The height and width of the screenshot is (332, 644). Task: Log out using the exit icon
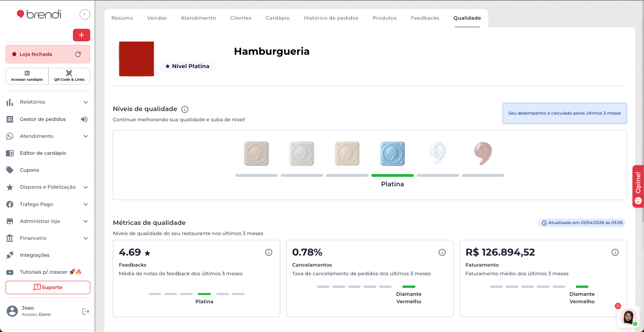[x=86, y=312]
